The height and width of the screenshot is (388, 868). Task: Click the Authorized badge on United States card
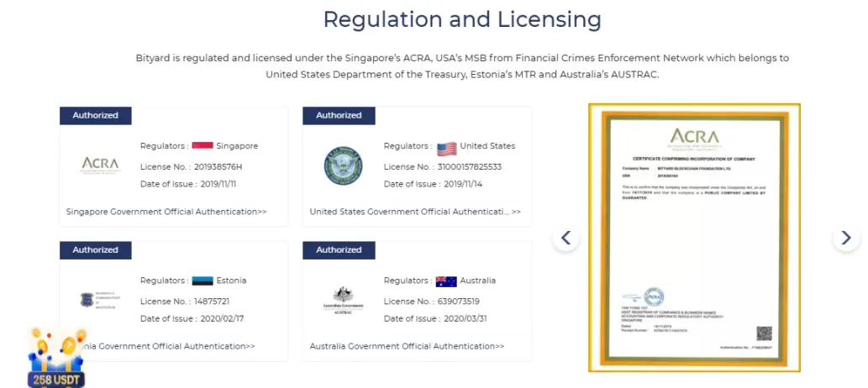[x=339, y=116]
